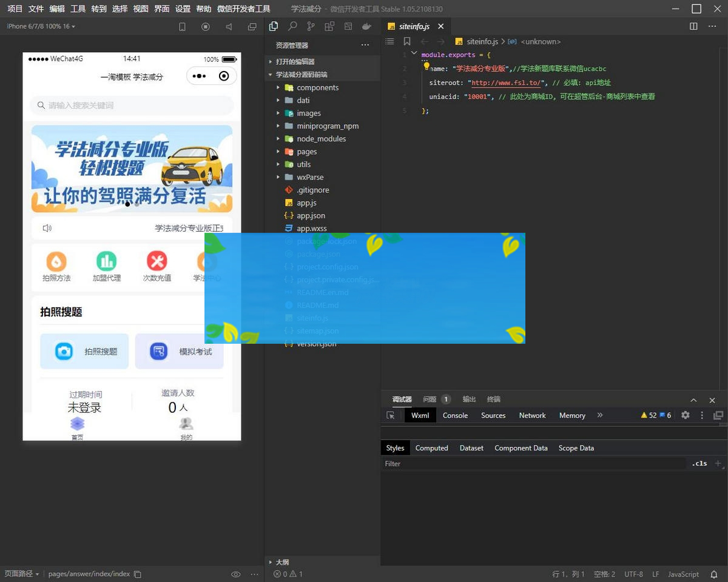
Task: Tap the 拍照搜题 button in simulator
Action: pyautogui.click(x=84, y=351)
